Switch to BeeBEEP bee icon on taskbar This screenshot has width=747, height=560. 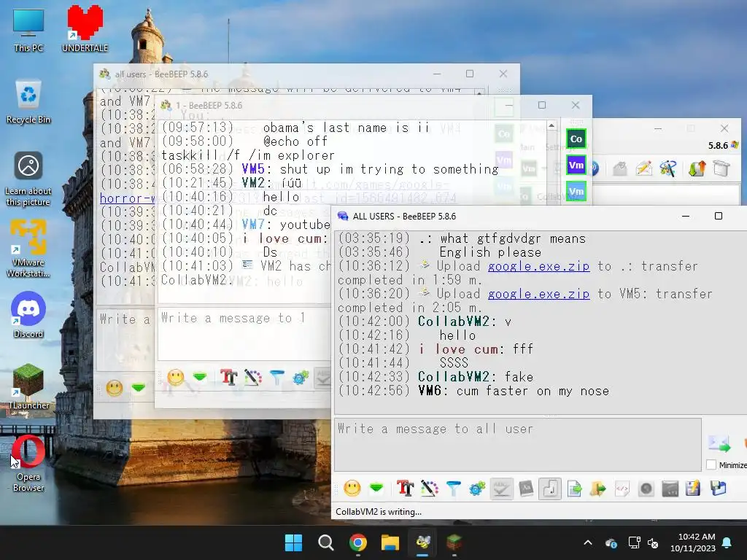(x=422, y=542)
